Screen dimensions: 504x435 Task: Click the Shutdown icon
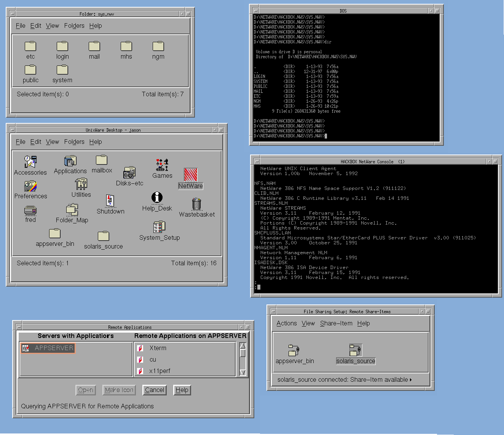pos(110,201)
